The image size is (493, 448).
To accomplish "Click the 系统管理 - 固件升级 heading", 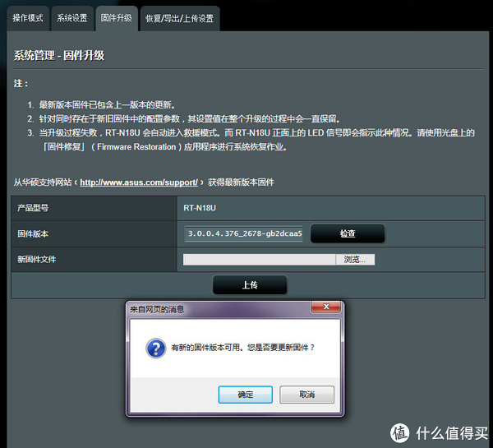I will [x=58, y=56].
